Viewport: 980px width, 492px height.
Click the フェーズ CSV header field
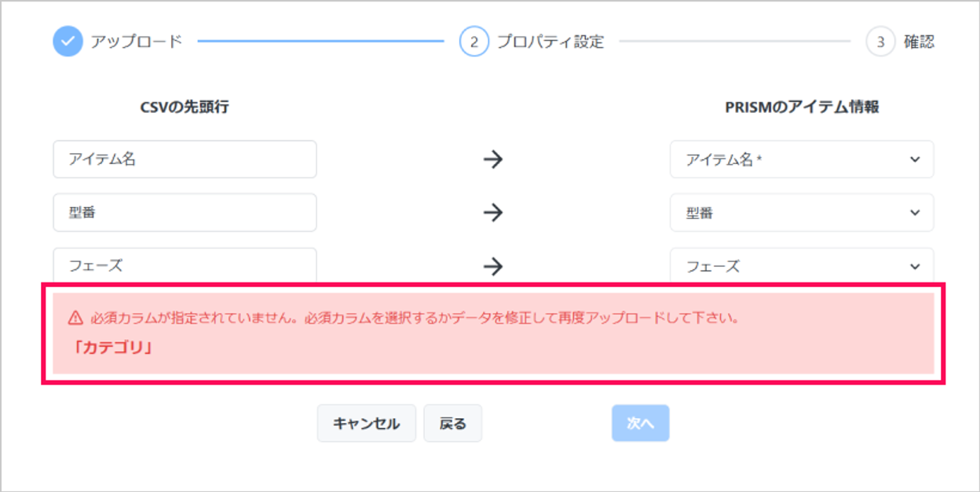point(185,265)
